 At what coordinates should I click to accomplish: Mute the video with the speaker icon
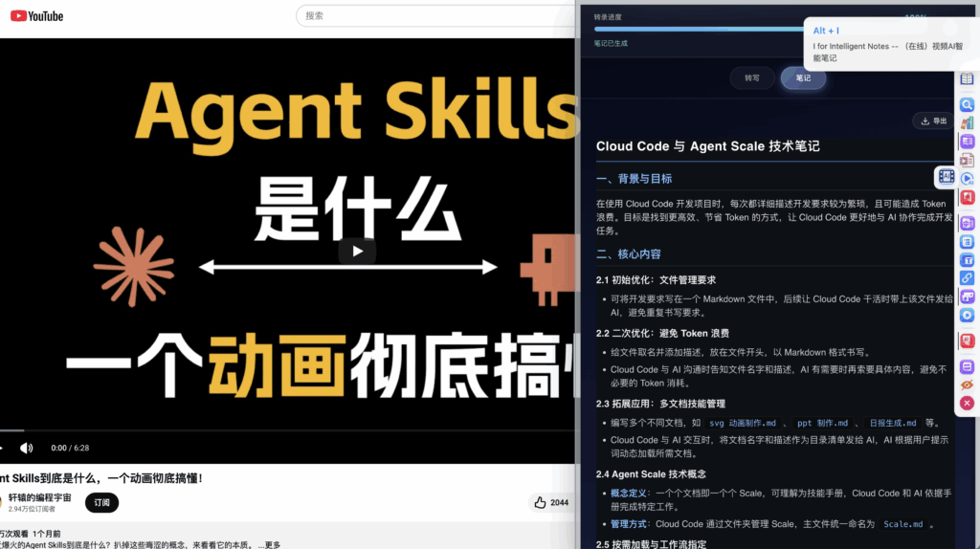click(26, 448)
